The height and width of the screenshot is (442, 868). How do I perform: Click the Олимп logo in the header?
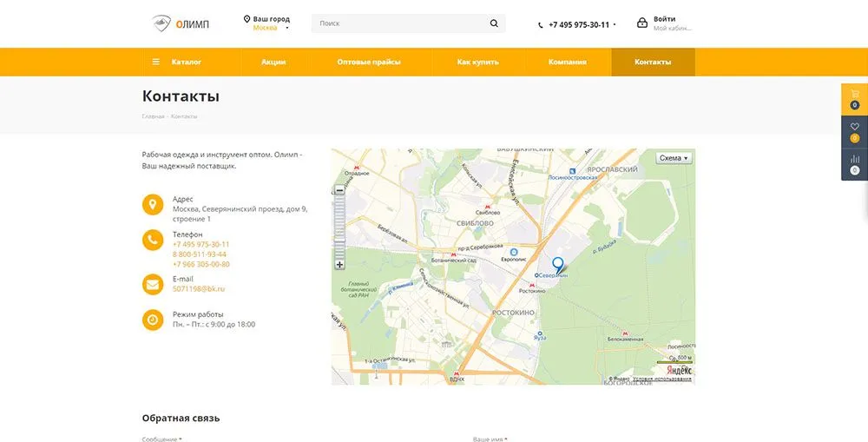180,23
